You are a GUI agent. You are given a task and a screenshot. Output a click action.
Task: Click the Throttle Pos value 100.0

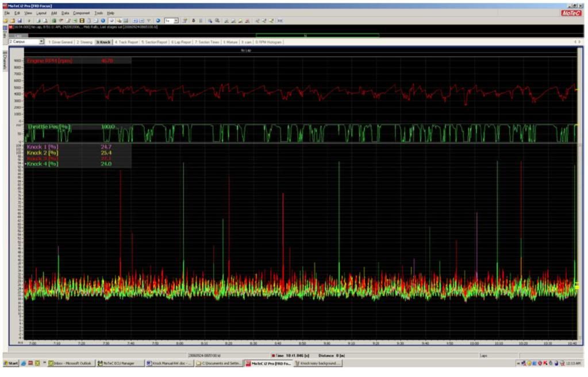tap(107, 127)
